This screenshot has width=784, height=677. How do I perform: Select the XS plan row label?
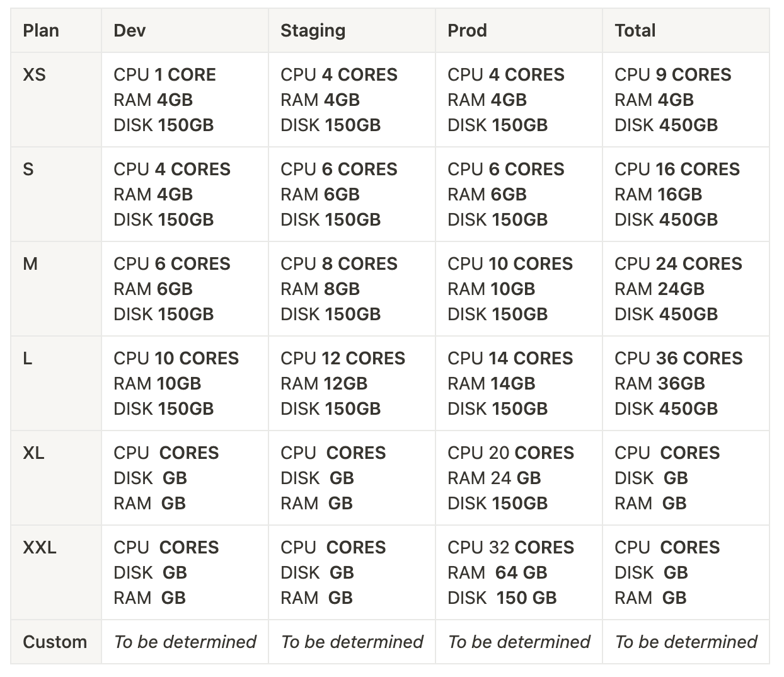[x=56, y=100]
